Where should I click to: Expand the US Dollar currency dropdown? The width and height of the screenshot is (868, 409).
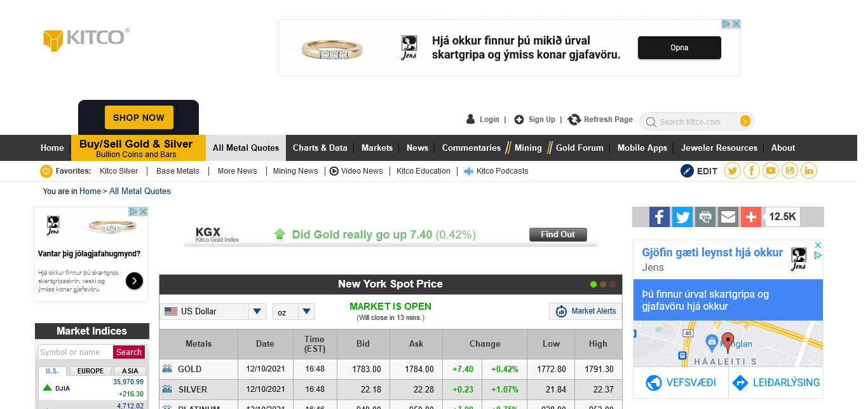(257, 312)
